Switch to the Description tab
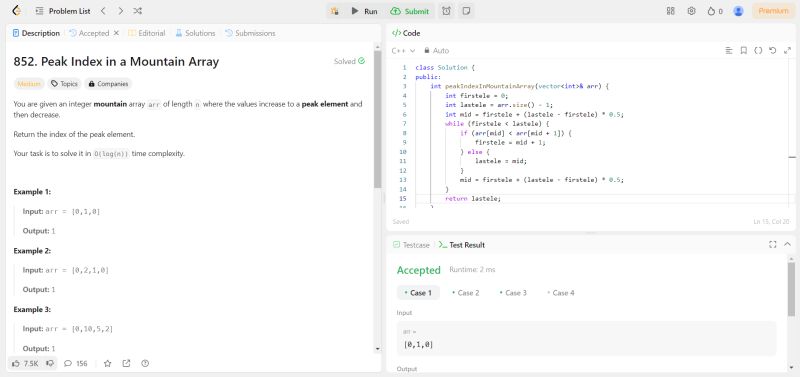This screenshot has width=800, height=377. point(36,33)
